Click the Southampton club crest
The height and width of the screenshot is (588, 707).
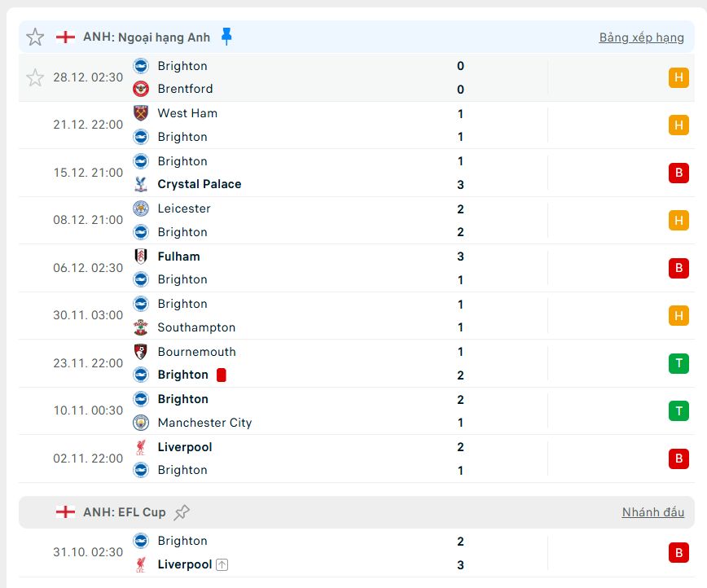pos(141,327)
